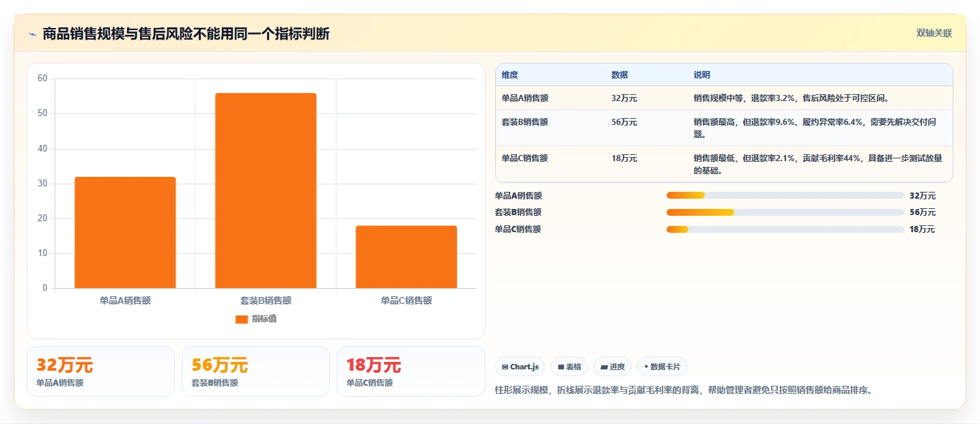Click the 维度 table column header
This screenshot has width=980, height=424.
pyautogui.click(x=509, y=75)
